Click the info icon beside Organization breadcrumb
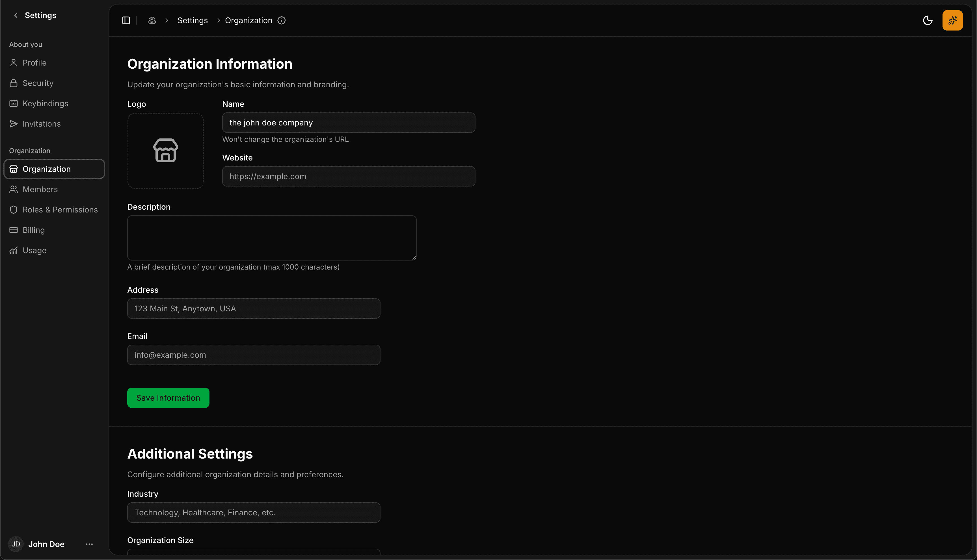Screen dimensions: 977x560 pyautogui.click(x=282, y=20)
